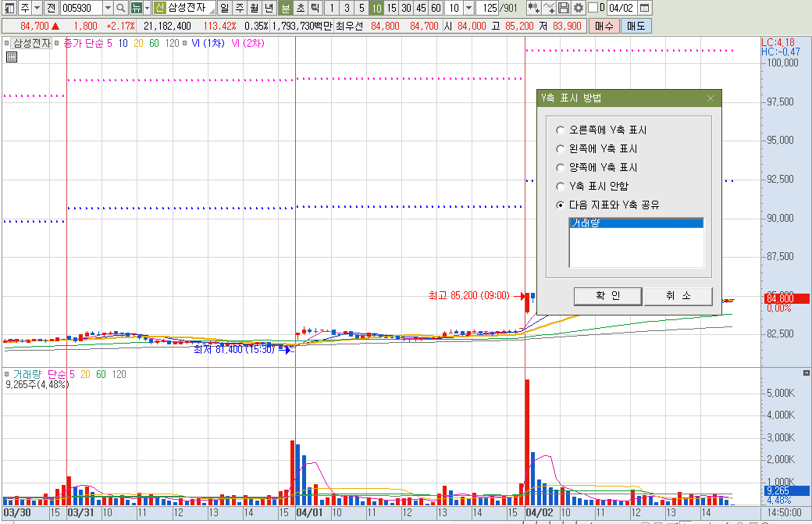Click the blue 매도 sell button
The width and height of the screenshot is (812, 524).
[x=636, y=26]
